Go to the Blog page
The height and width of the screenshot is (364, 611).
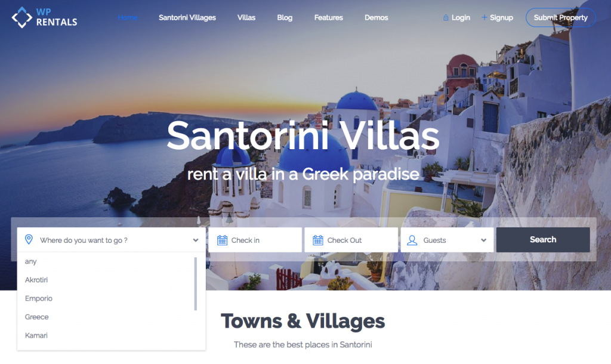(x=285, y=17)
